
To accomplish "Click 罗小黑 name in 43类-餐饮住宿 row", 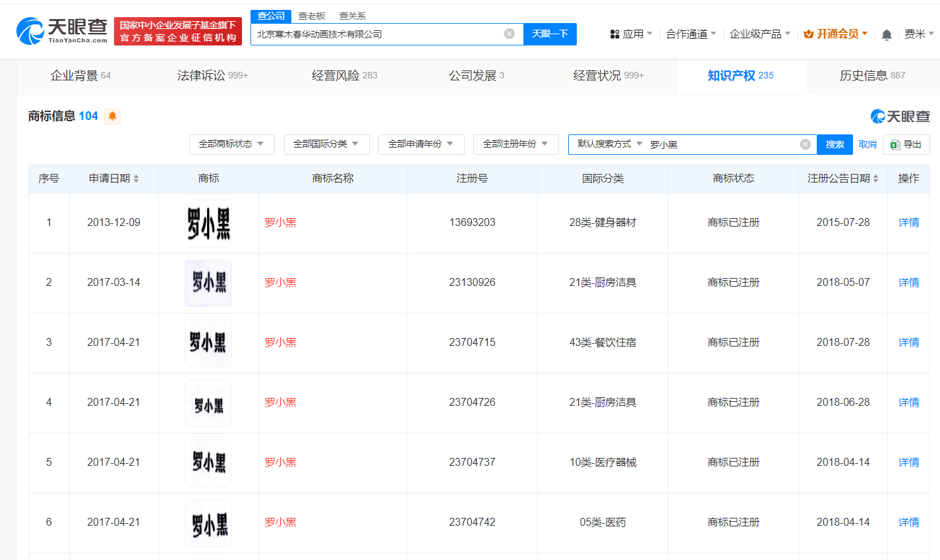I will (280, 343).
